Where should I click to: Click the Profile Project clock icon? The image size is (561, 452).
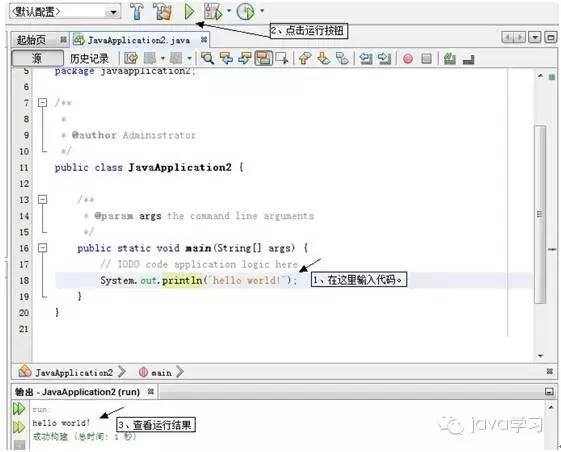tap(246, 11)
